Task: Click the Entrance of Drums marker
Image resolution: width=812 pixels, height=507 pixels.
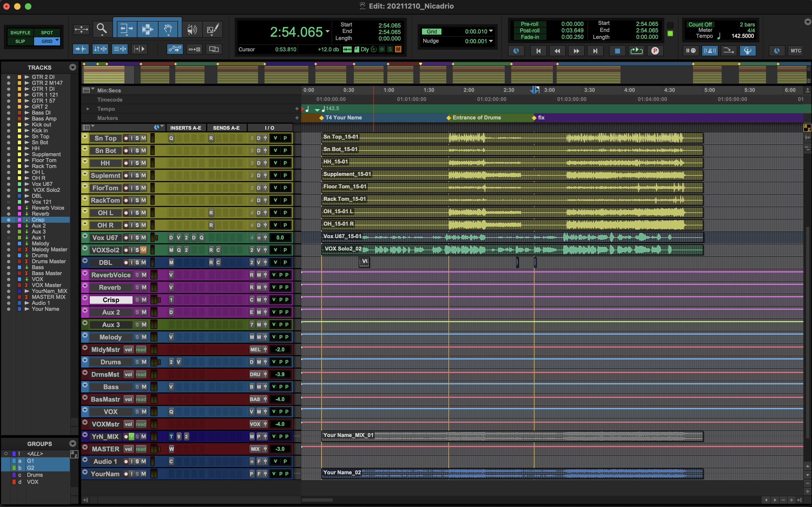Action: [x=449, y=118]
